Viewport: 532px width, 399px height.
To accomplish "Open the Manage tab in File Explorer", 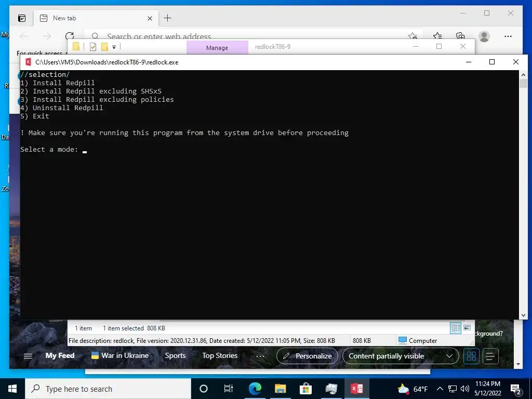I will pos(217,47).
